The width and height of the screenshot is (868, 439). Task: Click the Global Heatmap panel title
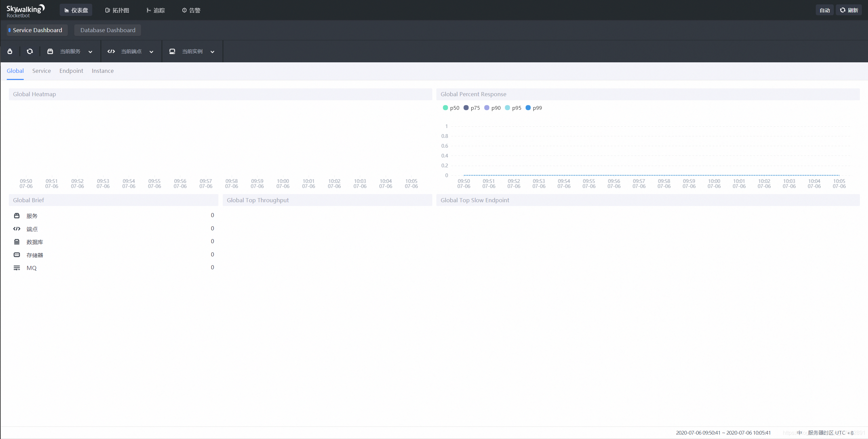click(35, 94)
